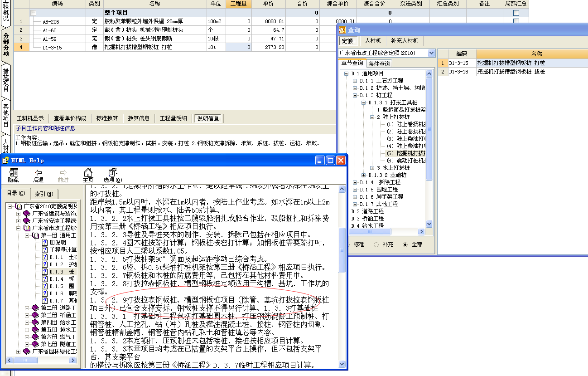The image size is (588, 376).
Task: Expand the D.1.2 护坡、挡土墙 node
Action: click(x=355, y=88)
